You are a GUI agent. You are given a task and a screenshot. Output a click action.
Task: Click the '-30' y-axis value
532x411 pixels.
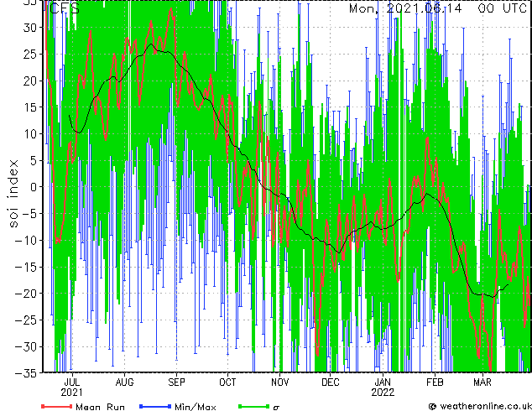(x=26, y=346)
